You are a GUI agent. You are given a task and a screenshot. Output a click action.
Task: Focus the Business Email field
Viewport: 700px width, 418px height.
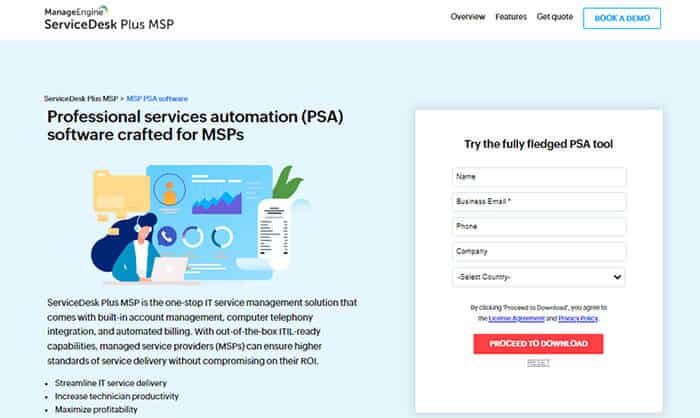539,202
